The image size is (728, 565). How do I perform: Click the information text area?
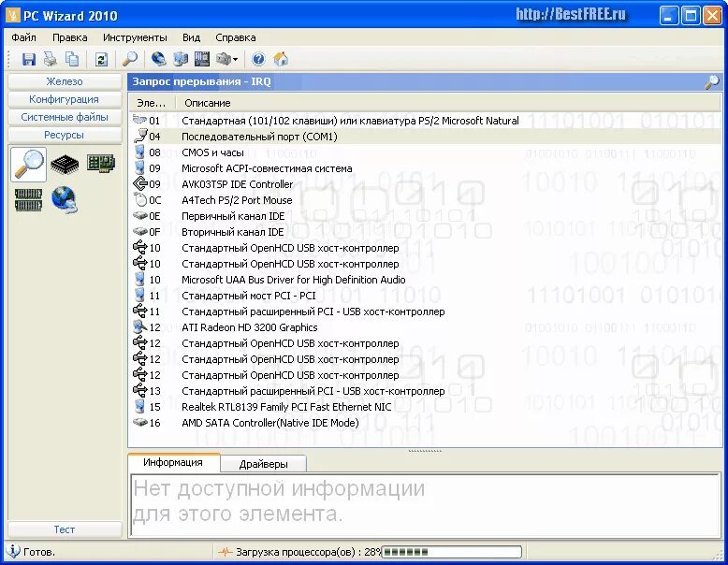pos(425,503)
